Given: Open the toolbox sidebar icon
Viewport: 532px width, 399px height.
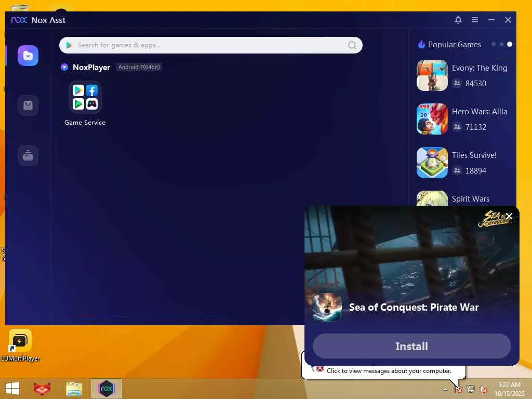Looking at the screenshot, I should [28, 155].
